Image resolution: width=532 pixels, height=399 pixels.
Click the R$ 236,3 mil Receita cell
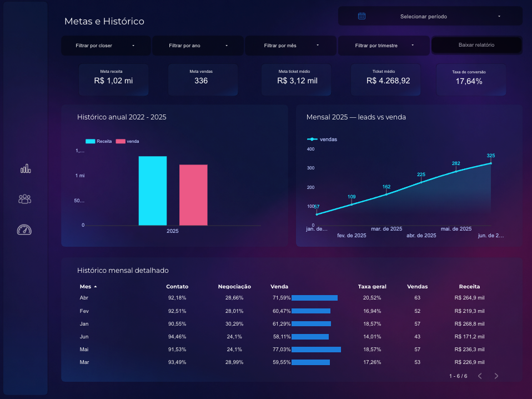[x=470, y=350]
